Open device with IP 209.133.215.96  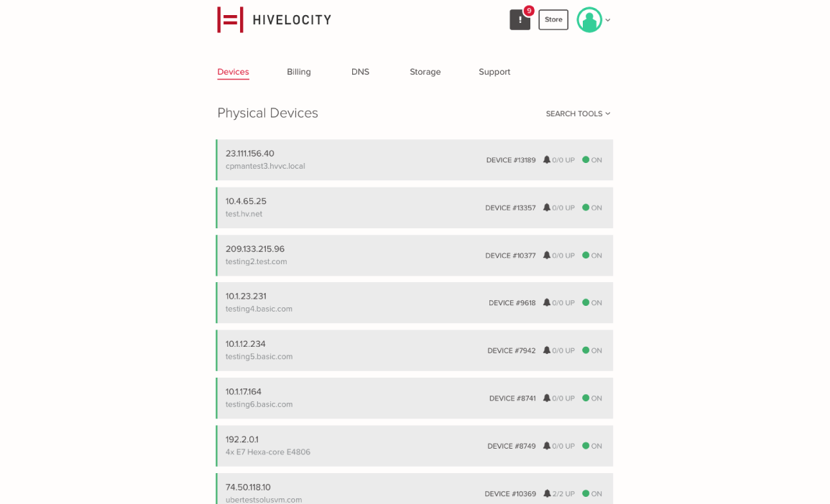tap(415, 256)
